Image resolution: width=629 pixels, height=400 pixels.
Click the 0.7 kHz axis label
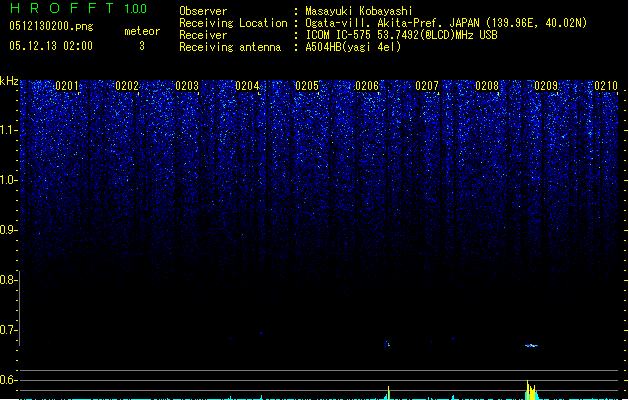(x=8, y=330)
